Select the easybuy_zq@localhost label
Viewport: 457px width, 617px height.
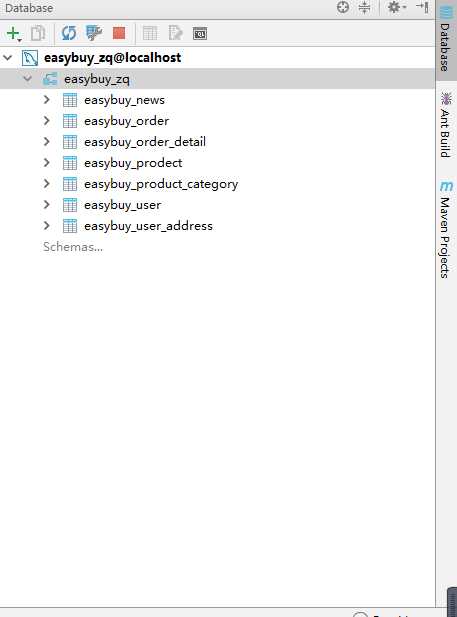point(113,58)
